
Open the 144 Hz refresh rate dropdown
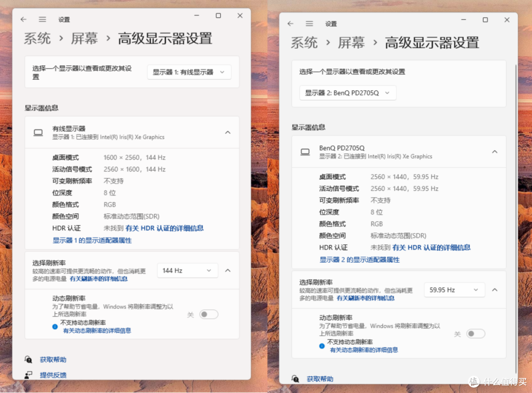pyautogui.click(x=187, y=270)
